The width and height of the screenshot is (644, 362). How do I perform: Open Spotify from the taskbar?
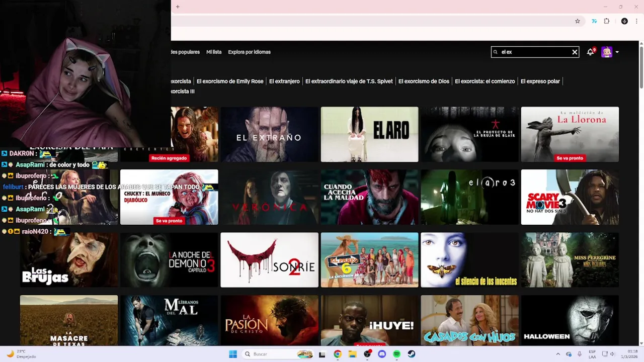coord(396,354)
